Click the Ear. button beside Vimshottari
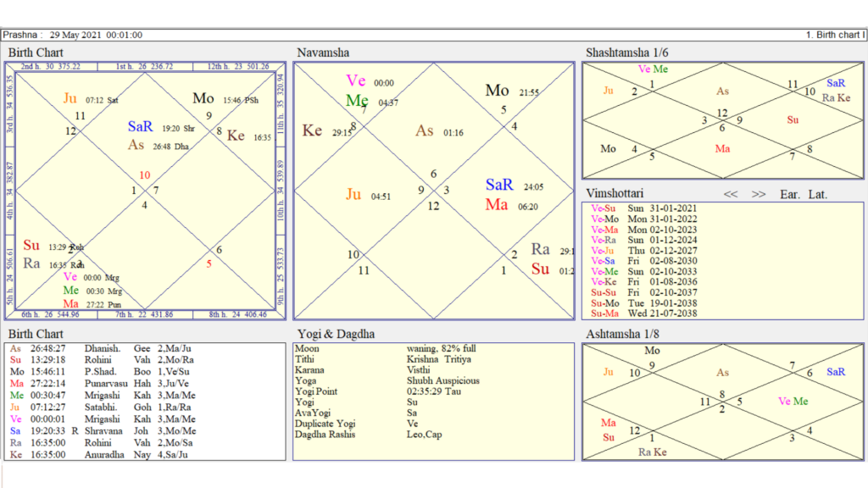The image size is (868, 488). point(790,194)
